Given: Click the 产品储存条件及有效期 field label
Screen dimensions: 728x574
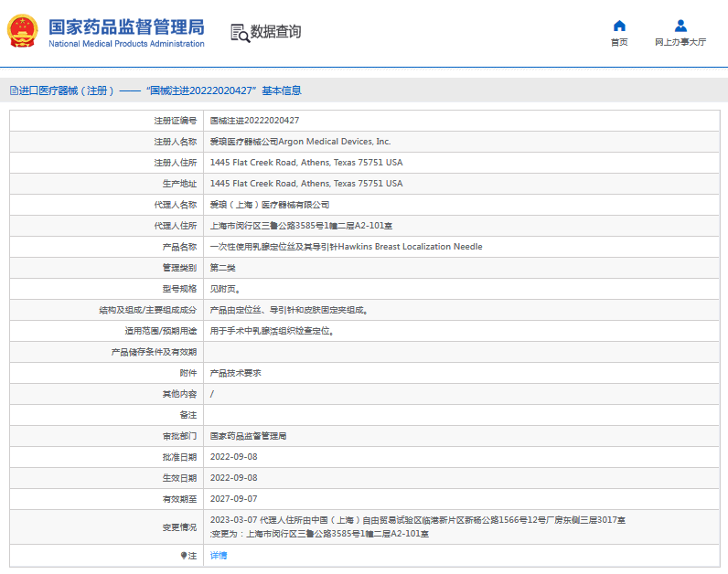Looking at the screenshot, I should pos(154,352).
